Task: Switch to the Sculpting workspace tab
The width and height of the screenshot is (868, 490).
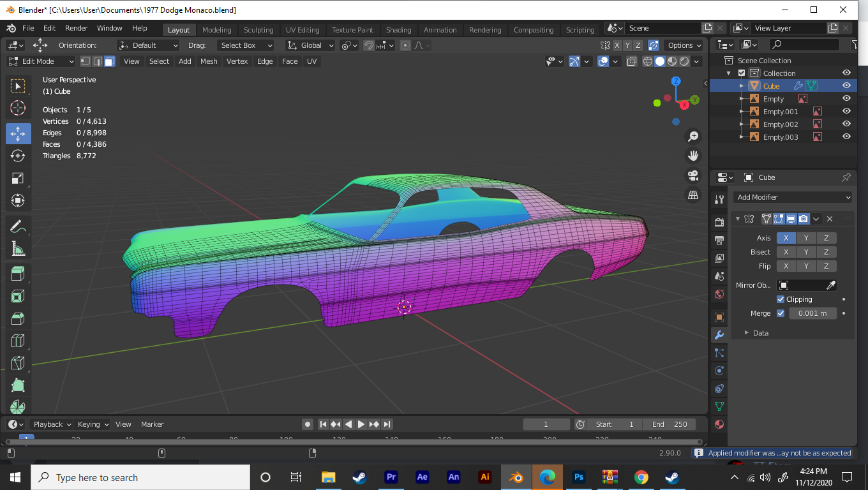Action: pyautogui.click(x=258, y=30)
